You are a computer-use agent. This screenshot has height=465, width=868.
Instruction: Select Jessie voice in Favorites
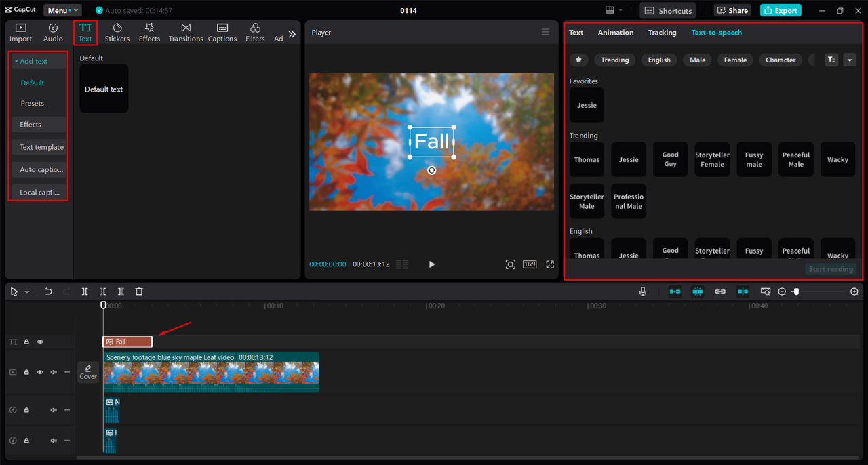pos(587,105)
